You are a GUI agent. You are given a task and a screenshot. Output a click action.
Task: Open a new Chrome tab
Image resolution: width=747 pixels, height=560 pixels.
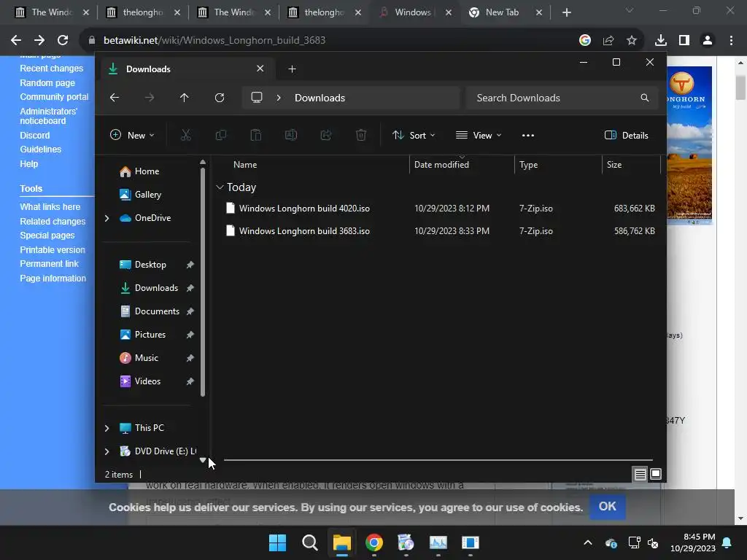[x=566, y=12]
